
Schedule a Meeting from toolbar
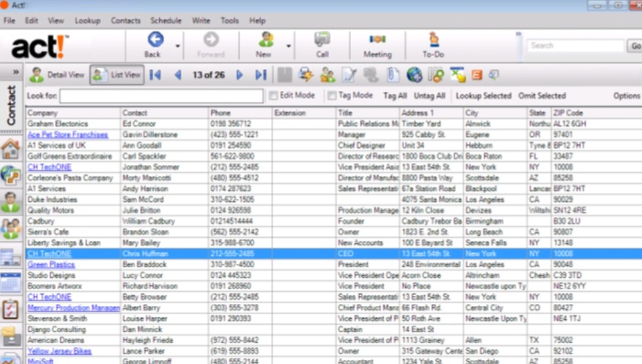(377, 45)
